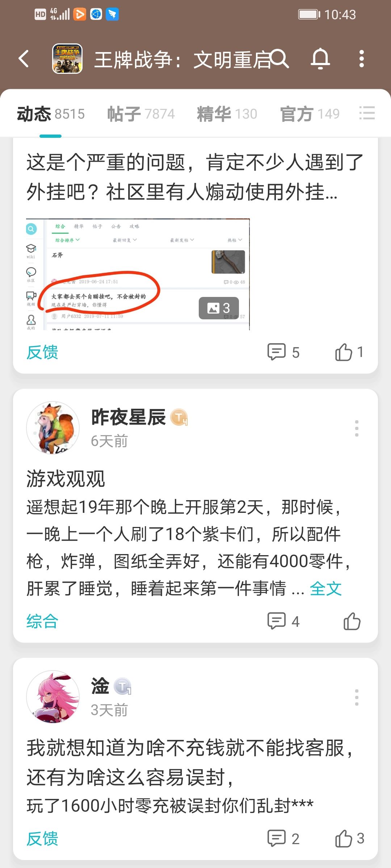
Task: Open comments on the 游戏观观 post
Action: pos(283,621)
